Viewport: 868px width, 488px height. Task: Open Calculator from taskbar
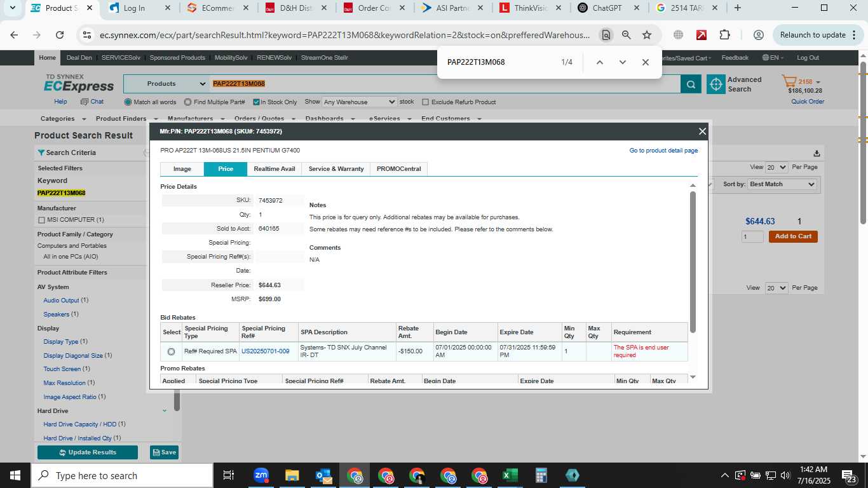541,475
